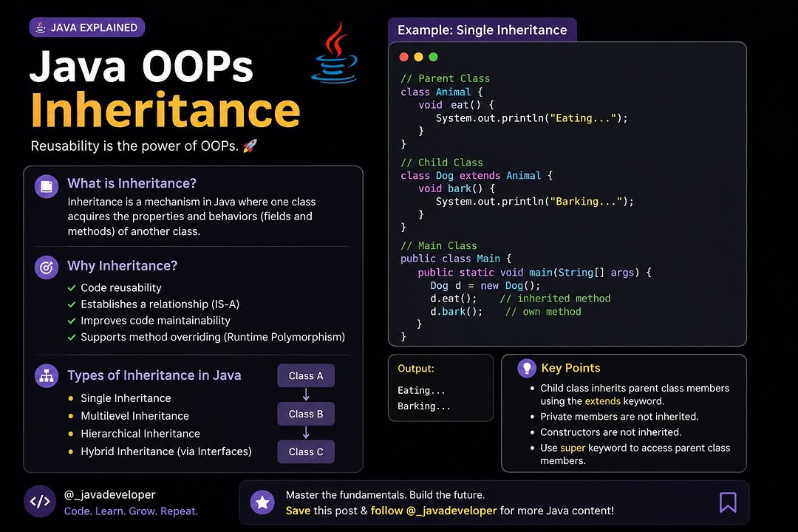This screenshot has width=798, height=532.
Task: Click the Single Inheritance list item
Action: pyautogui.click(x=126, y=398)
